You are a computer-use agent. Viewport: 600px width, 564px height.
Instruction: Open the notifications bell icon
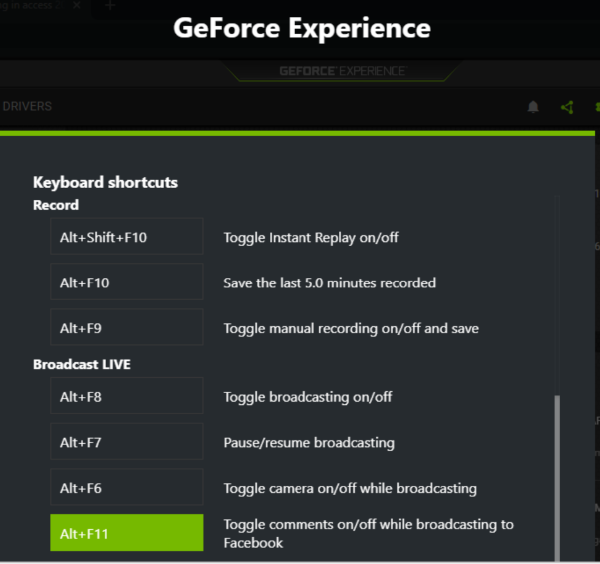[533, 107]
